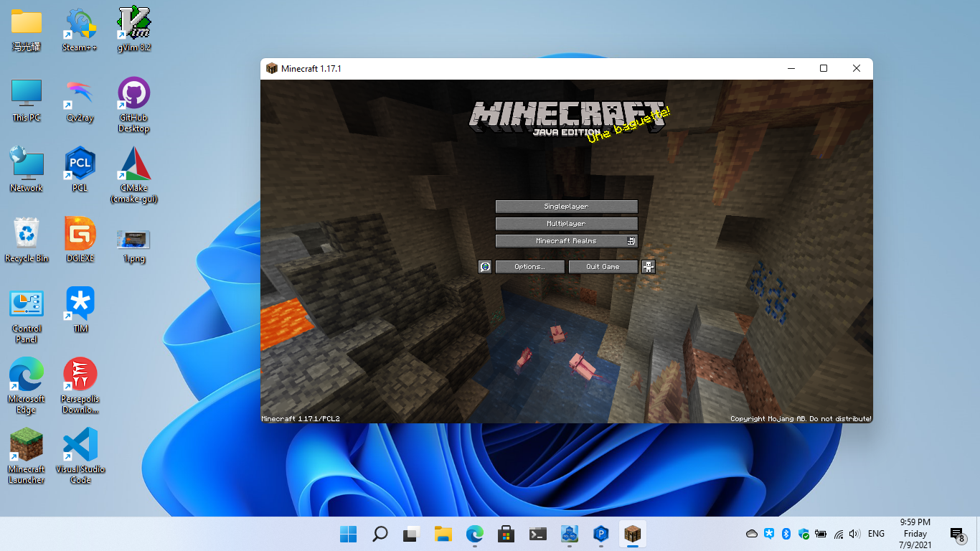
Task: Select the gVim 8.2 desktop shortcut
Action: point(133,30)
